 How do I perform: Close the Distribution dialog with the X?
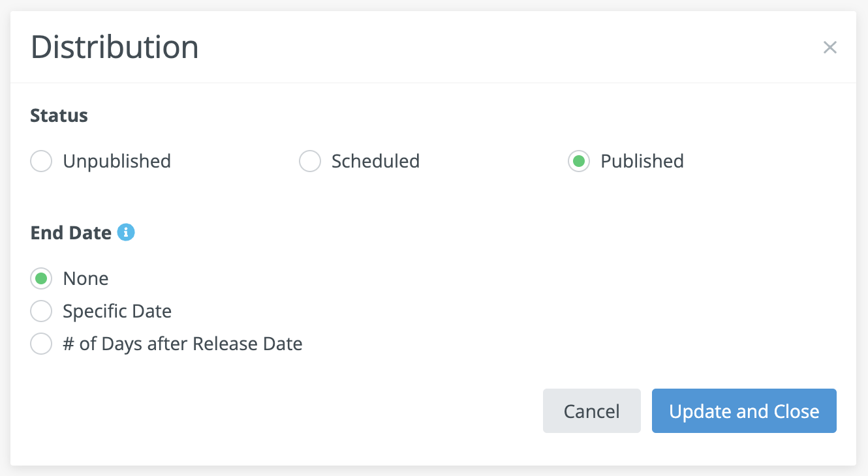829,48
